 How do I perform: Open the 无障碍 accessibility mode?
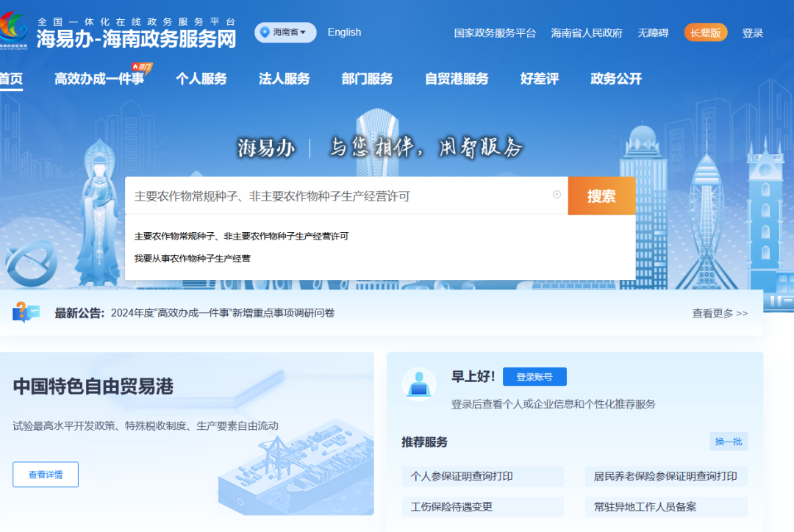point(653,33)
